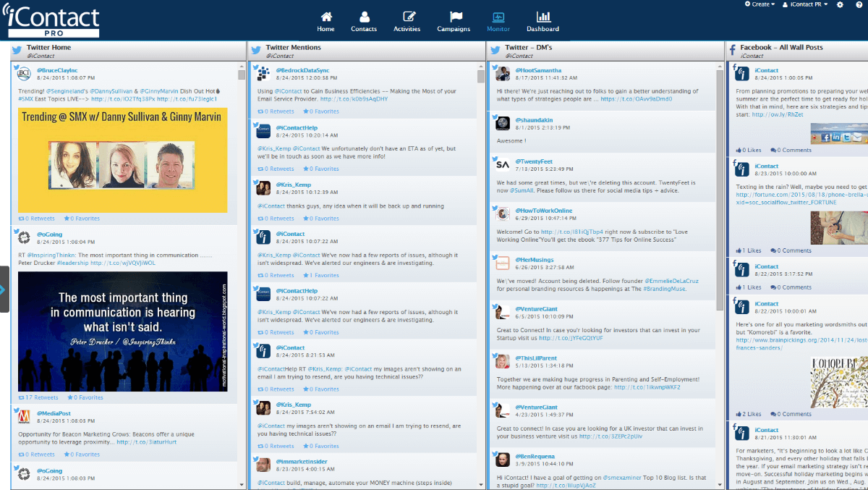
Task: Retweet the @iContactHelp message
Action: coord(276,168)
